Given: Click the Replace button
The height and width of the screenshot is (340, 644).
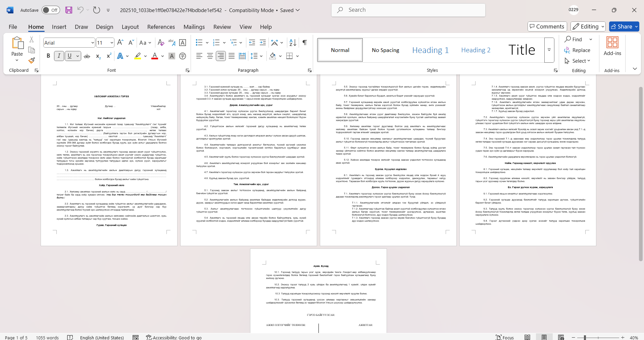Looking at the screenshot, I should click(x=577, y=50).
